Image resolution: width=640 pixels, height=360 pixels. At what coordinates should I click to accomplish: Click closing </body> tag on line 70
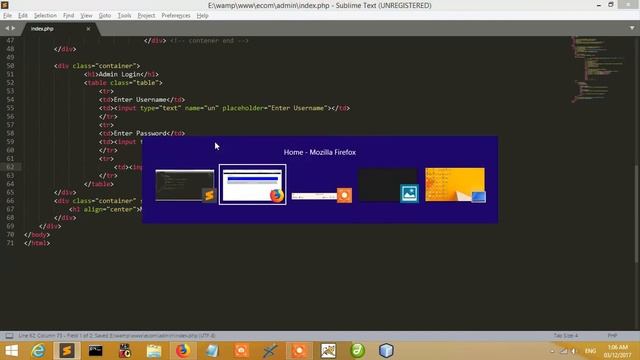click(37, 235)
